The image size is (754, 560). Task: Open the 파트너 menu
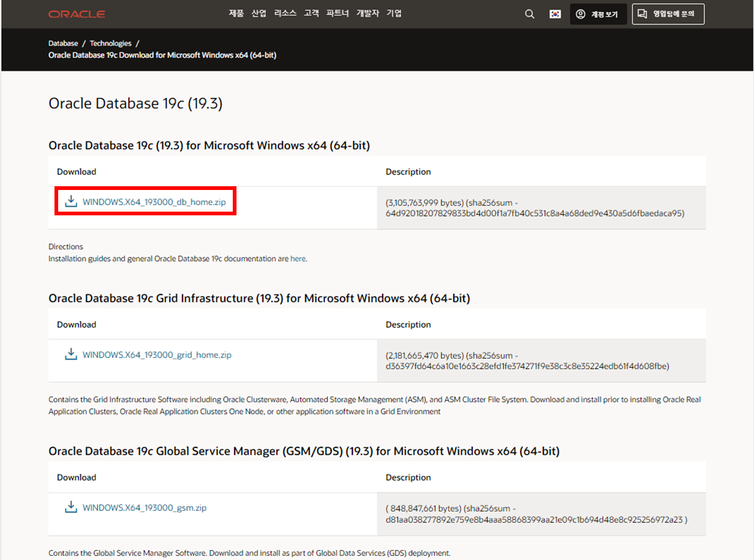(338, 13)
